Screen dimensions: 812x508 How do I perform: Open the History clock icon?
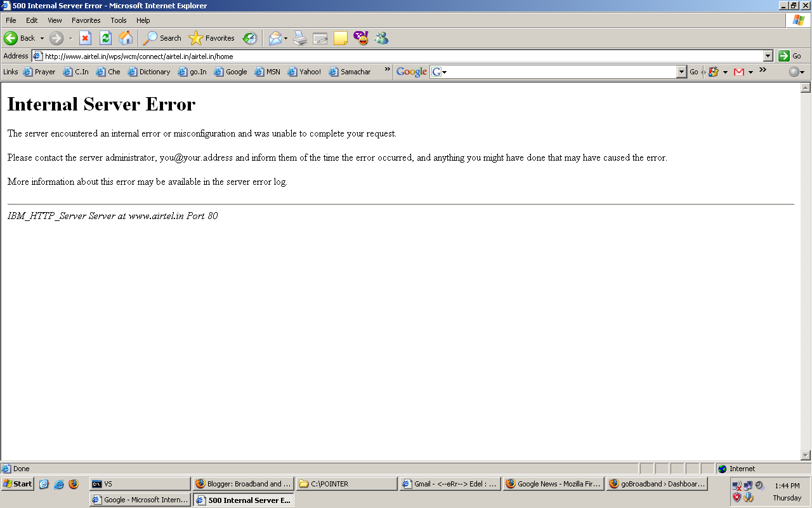pyautogui.click(x=250, y=38)
